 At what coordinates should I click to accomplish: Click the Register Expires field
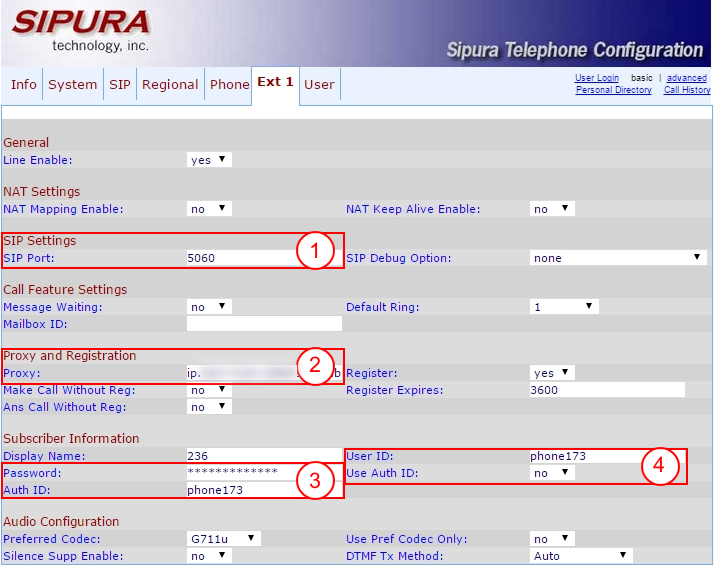click(x=607, y=390)
